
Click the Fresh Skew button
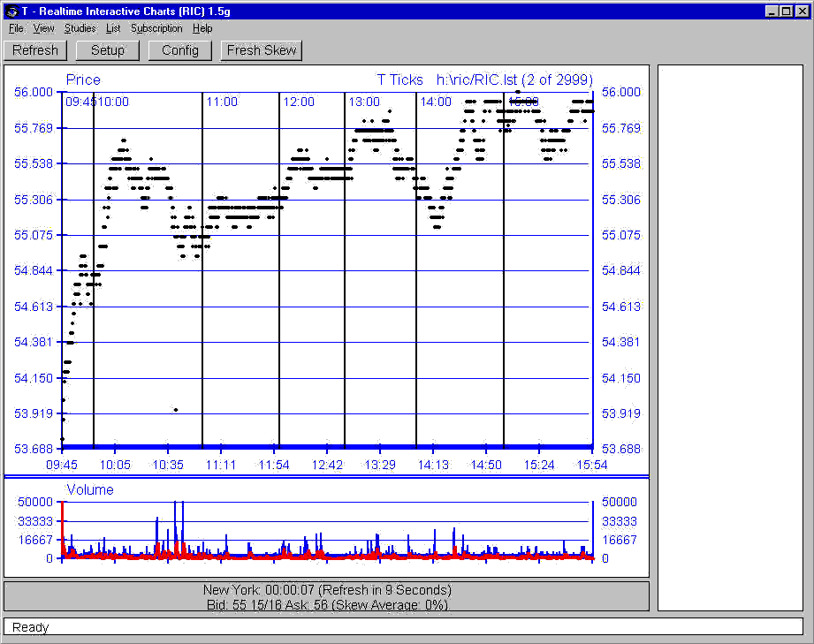[262, 50]
